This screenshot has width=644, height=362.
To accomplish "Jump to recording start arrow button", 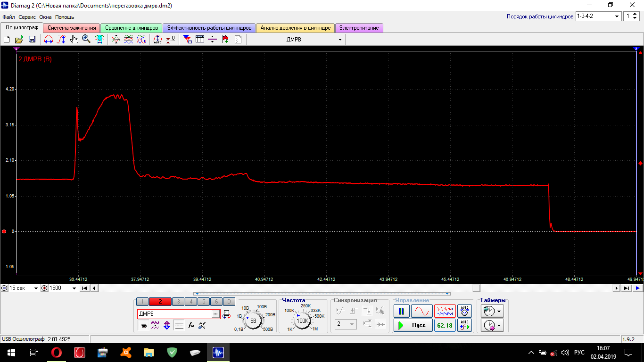I will pyautogui.click(x=84, y=288).
